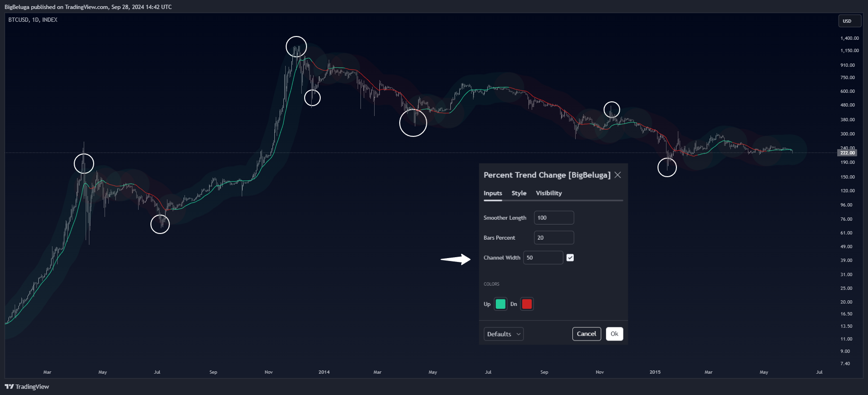868x395 pixels.
Task: Click the Cancel button
Action: click(587, 334)
